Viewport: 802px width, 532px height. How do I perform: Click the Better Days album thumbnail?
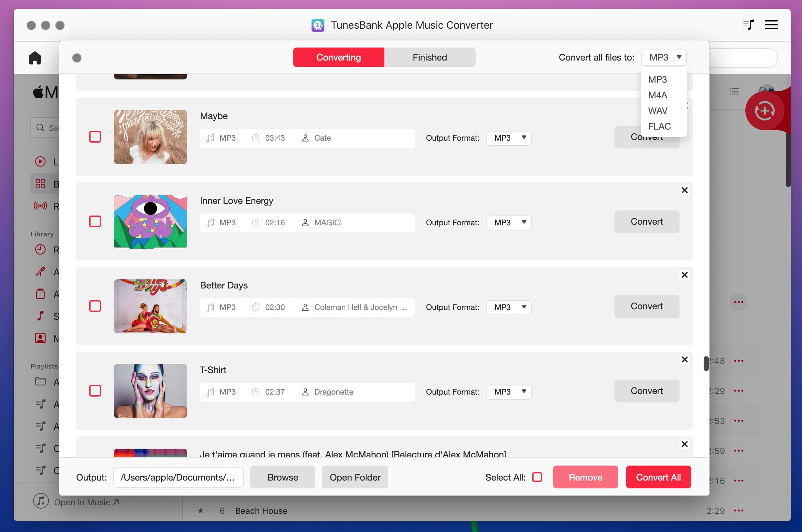coord(150,306)
